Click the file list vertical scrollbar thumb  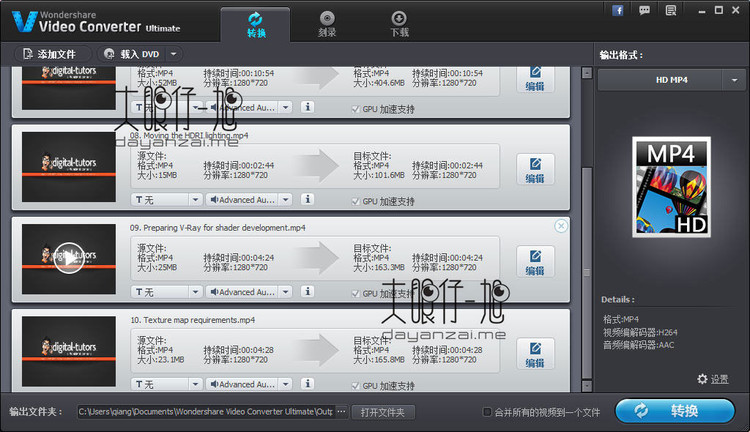pyautogui.click(x=587, y=273)
